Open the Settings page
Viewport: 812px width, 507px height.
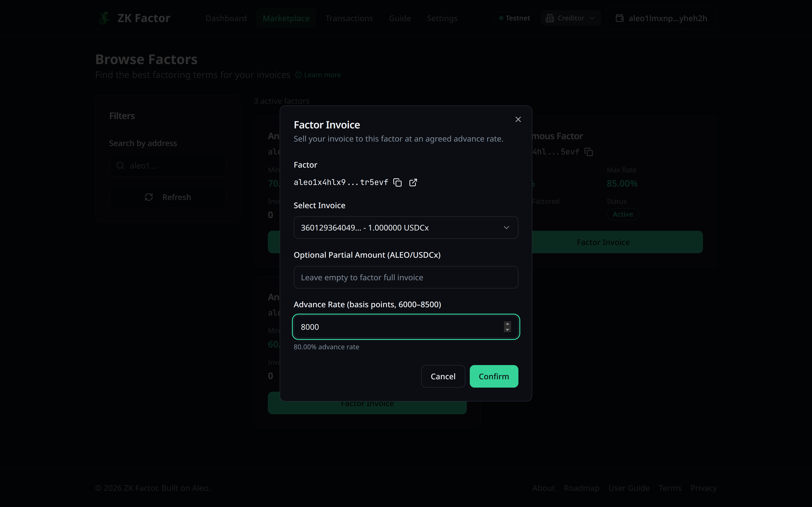point(442,18)
